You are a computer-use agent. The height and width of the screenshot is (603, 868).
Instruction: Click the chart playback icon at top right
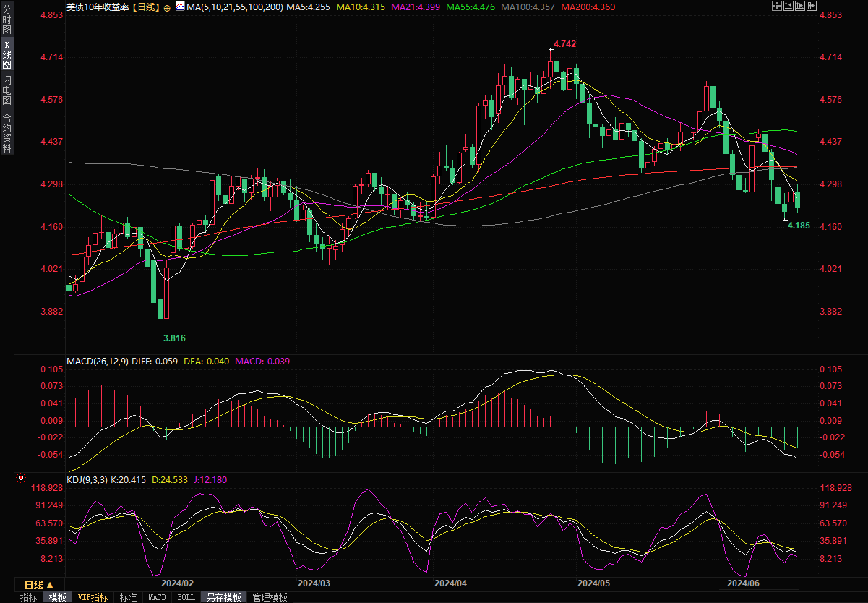pyautogui.click(x=801, y=7)
